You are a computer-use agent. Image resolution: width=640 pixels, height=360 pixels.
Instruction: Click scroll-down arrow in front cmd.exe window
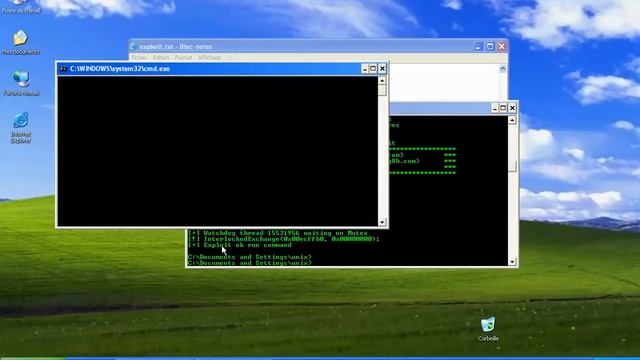click(x=382, y=222)
